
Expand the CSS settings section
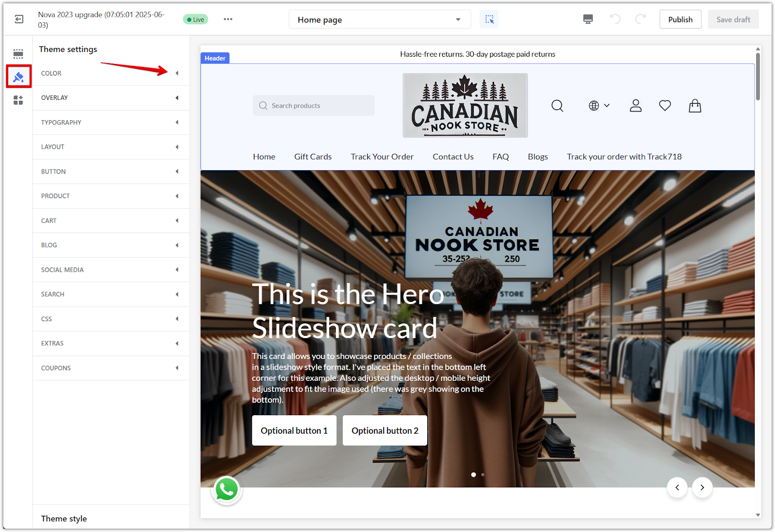tap(111, 319)
